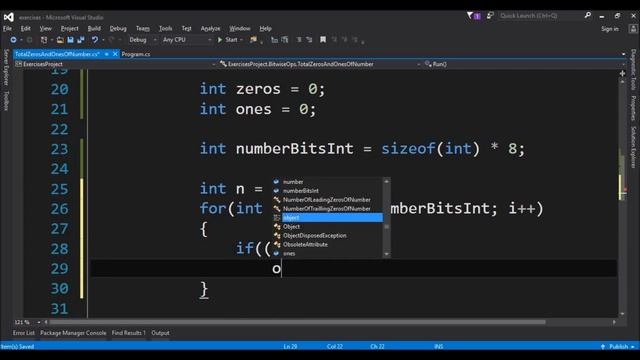The image size is (640, 360).
Task: Open the Analyze menu
Action: (210, 29)
